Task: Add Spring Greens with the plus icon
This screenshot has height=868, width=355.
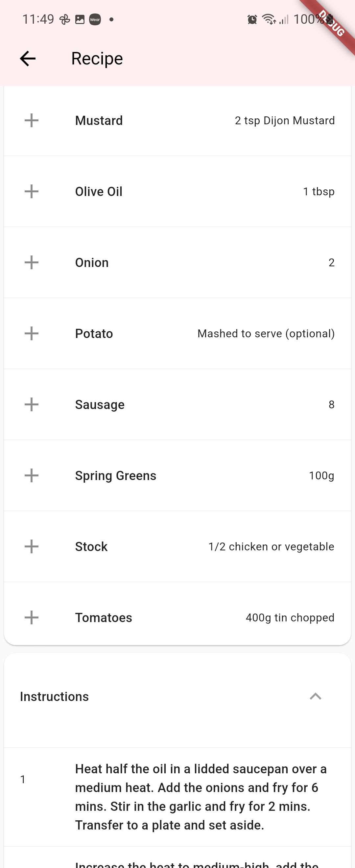Action: [x=31, y=475]
